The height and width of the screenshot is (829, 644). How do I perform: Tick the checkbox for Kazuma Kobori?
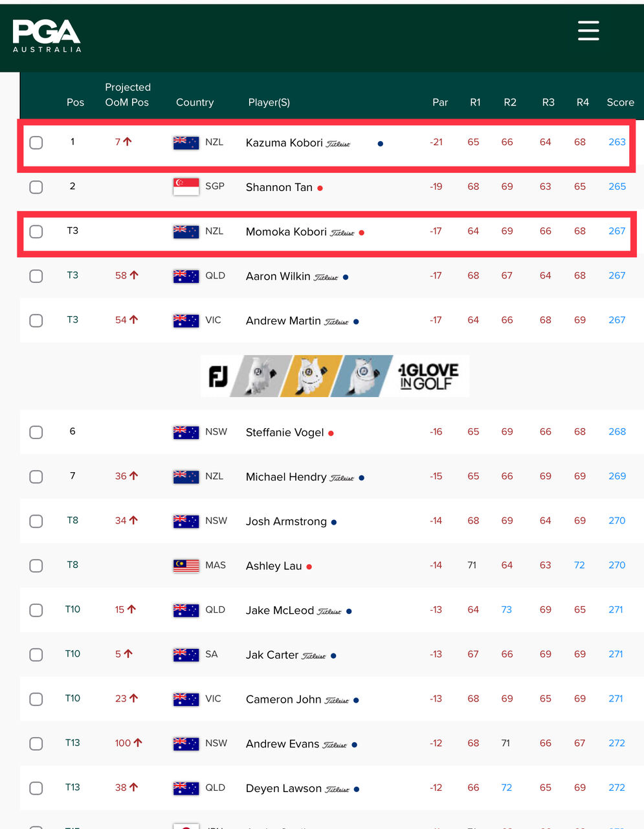pos(36,142)
